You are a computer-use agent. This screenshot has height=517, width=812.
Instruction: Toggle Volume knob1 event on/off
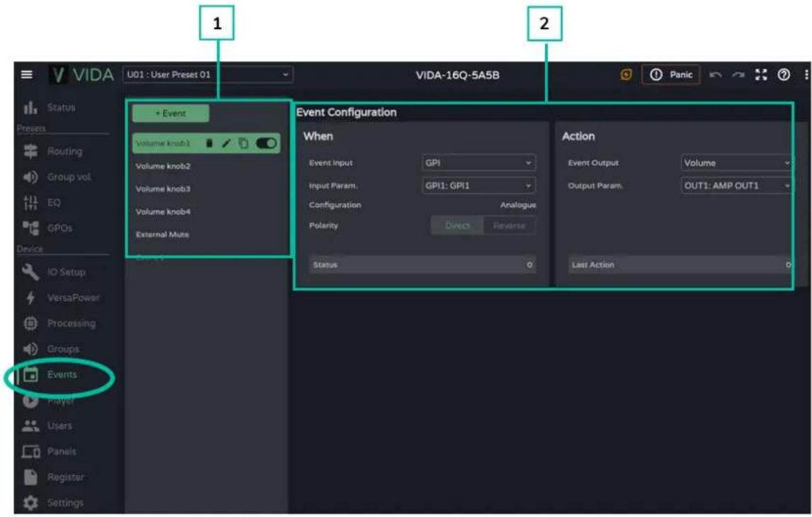click(x=266, y=143)
